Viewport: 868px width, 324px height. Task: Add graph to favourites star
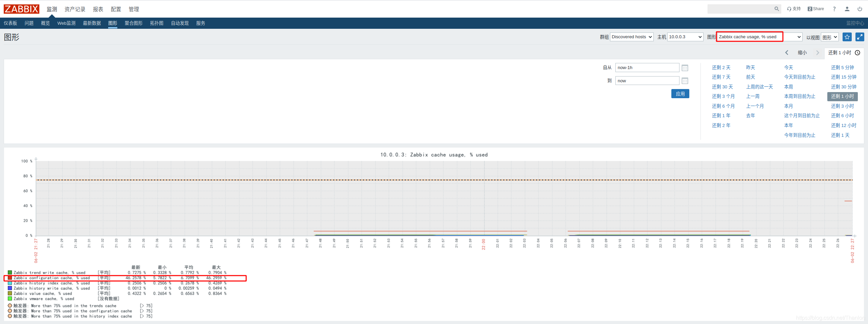click(x=847, y=37)
